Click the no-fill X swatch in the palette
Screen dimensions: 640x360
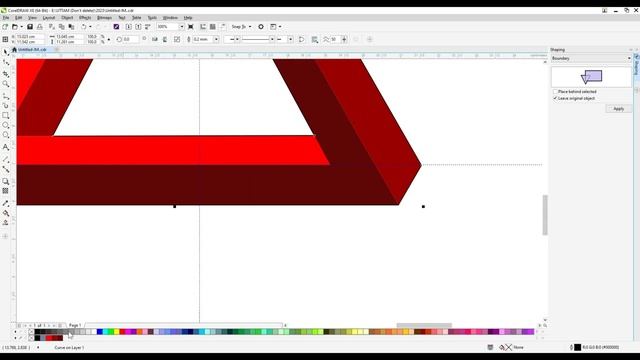click(x=31, y=332)
